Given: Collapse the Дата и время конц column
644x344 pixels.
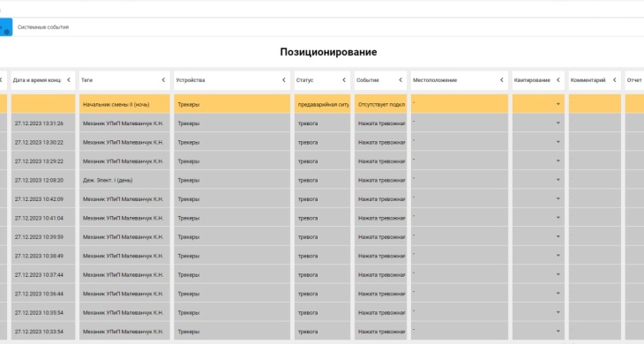Looking at the screenshot, I should coord(69,80).
